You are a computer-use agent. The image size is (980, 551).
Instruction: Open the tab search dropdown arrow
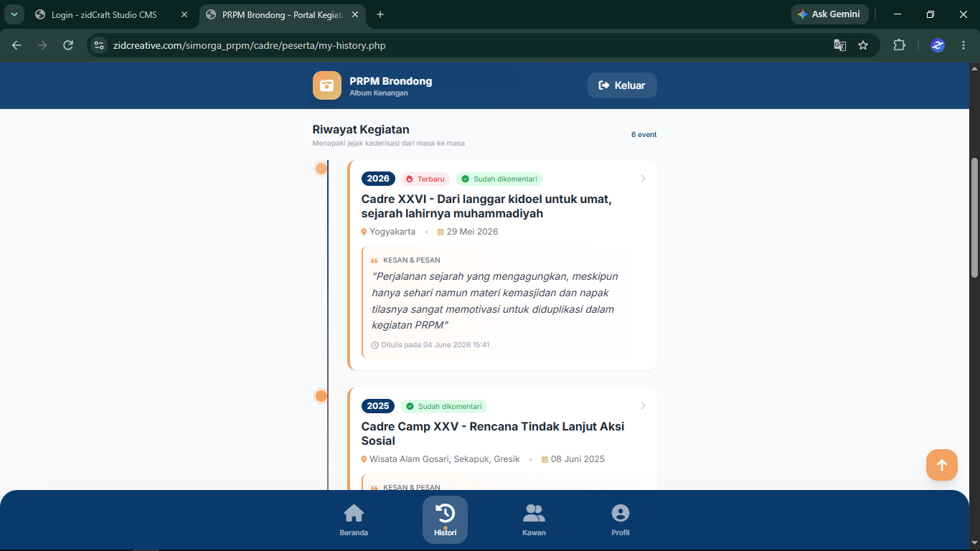point(14,14)
